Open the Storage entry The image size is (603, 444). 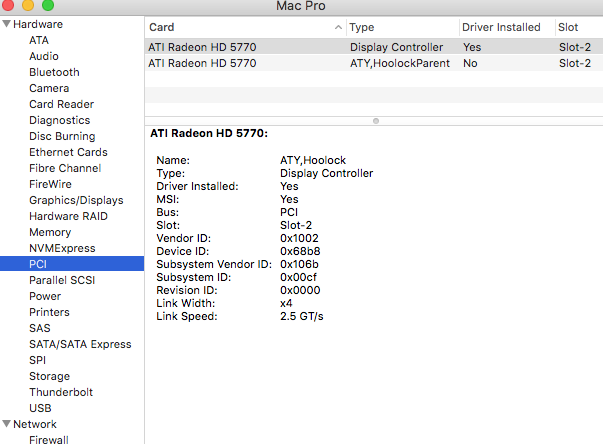pos(50,376)
